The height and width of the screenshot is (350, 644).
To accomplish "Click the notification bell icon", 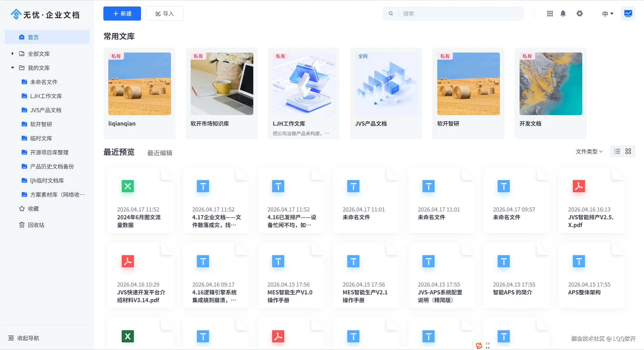I will coord(563,13).
